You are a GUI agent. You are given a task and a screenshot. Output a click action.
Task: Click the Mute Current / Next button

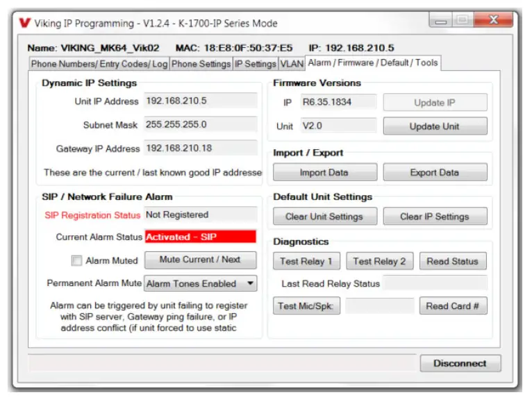[x=200, y=260]
